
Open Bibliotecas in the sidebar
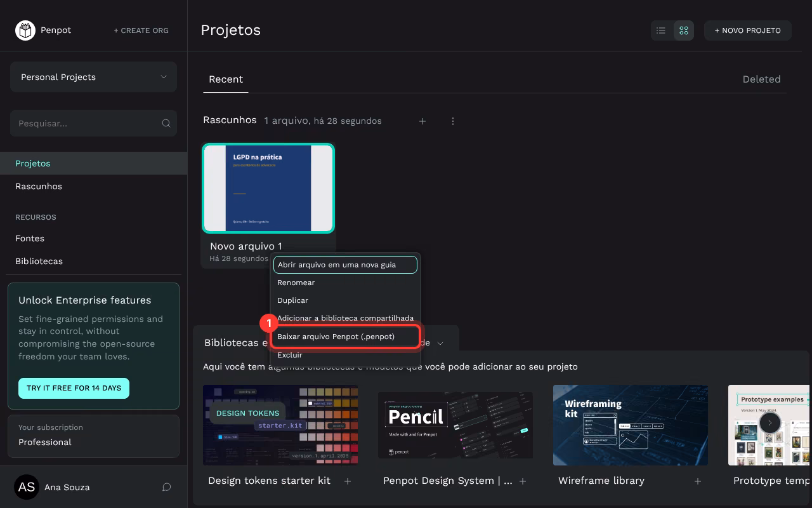(93, 261)
